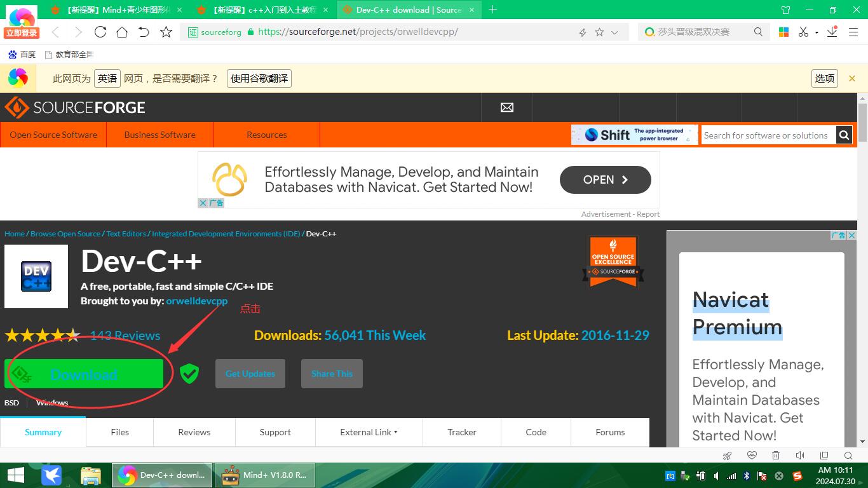
Task: Open a new tab with plus icon
Action: coord(492,10)
